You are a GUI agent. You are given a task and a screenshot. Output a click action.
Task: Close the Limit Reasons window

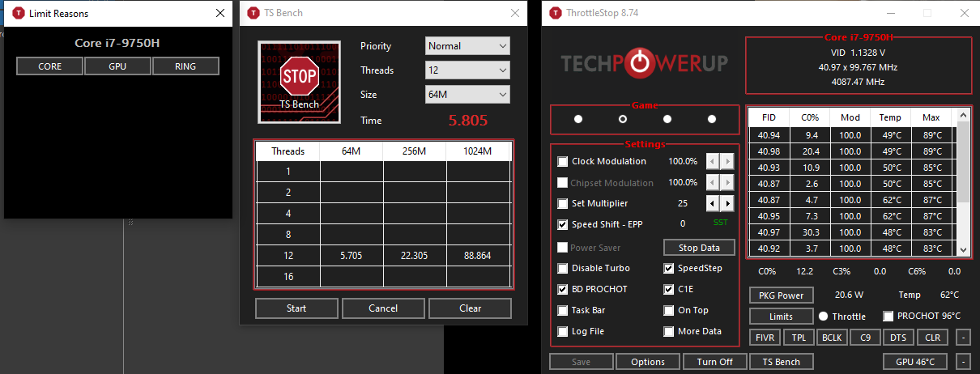pos(220,13)
